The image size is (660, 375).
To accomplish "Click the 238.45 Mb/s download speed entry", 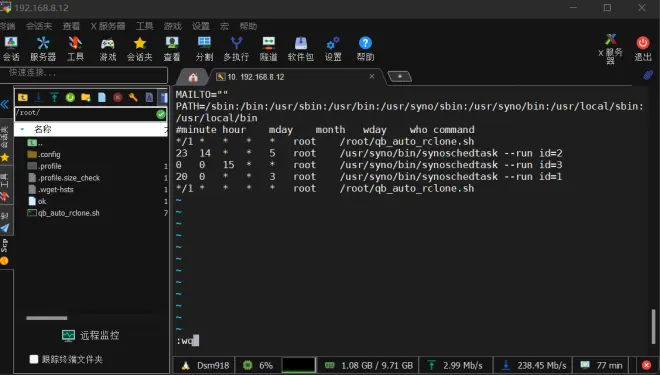I will point(534,365).
